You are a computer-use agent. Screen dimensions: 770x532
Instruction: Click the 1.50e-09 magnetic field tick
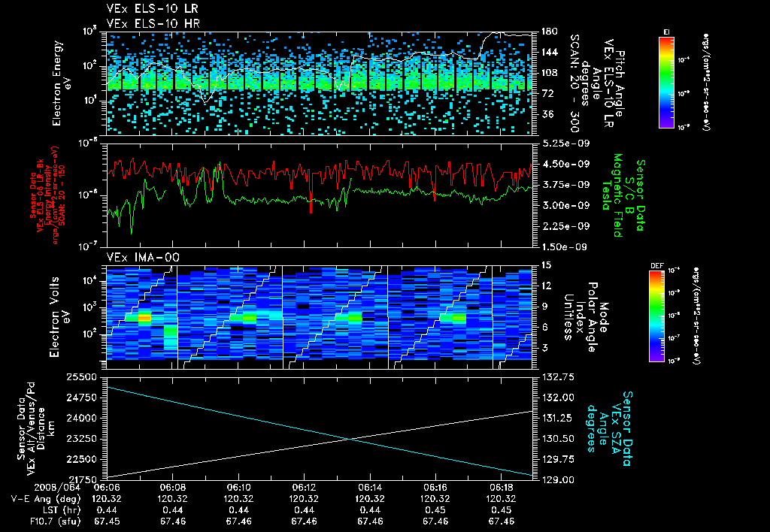click(x=564, y=247)
